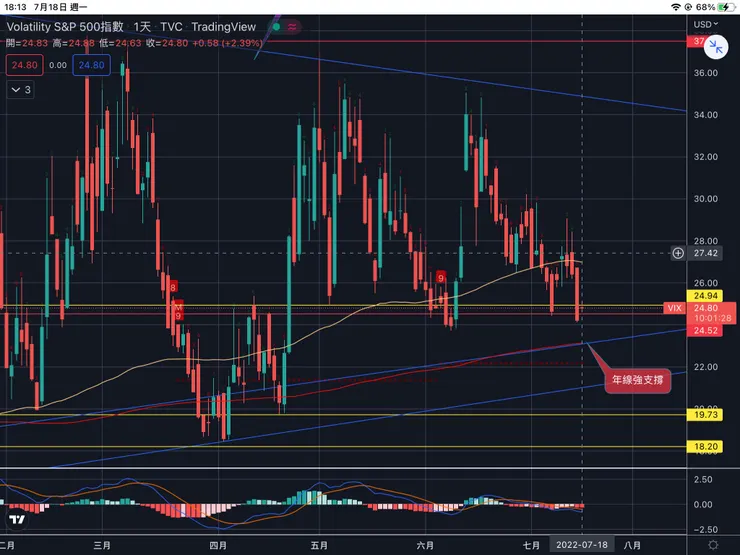Open the USD currency dropdown
Image resolution: width=740 pixels, height=555 pixels.
tap(706, 24)
